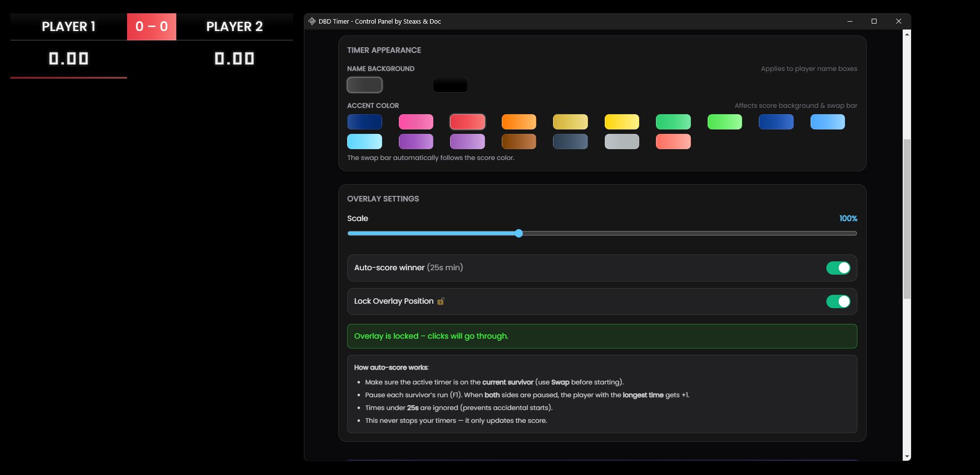Viewport: 980px width, 475px height.
Task: Click the scroll up arrow in scrollbar
Action: (907, 34)
